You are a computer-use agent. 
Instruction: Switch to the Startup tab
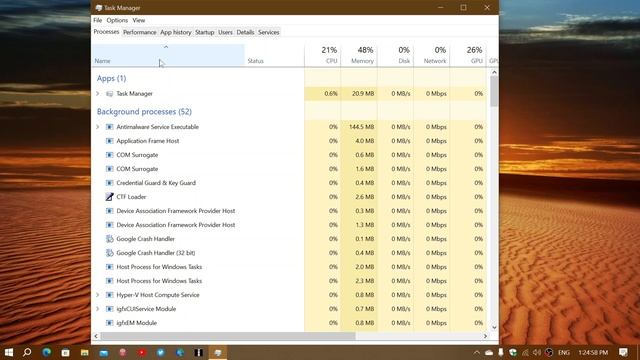click(x=204, y=32)
